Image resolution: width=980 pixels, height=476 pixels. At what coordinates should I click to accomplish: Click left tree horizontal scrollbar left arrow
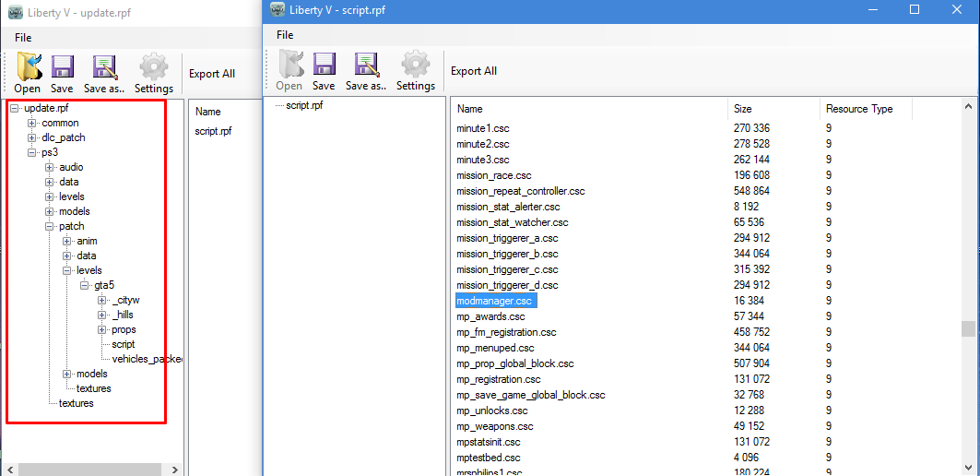click(11, 470)
